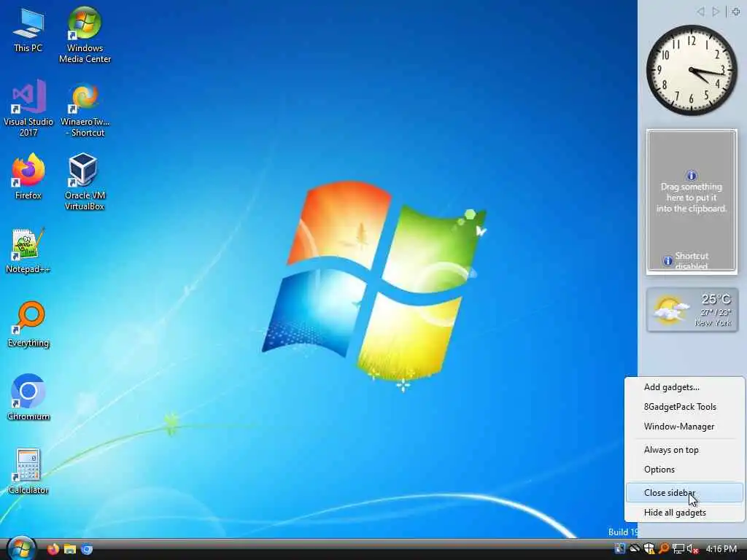Select the Chromium desktop shortcut
This screenshot has height=560, width=747.
point(28,397)
